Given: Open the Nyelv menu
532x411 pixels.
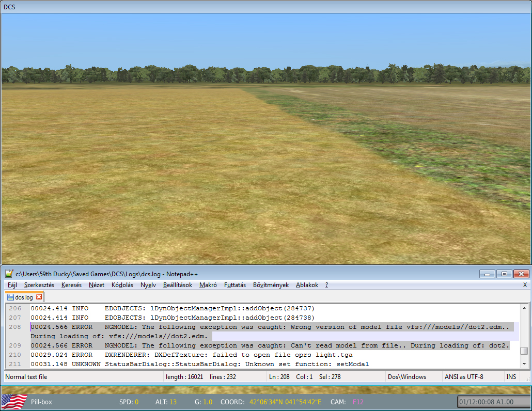Looking at the screenshot, I should tap(148, 285).
